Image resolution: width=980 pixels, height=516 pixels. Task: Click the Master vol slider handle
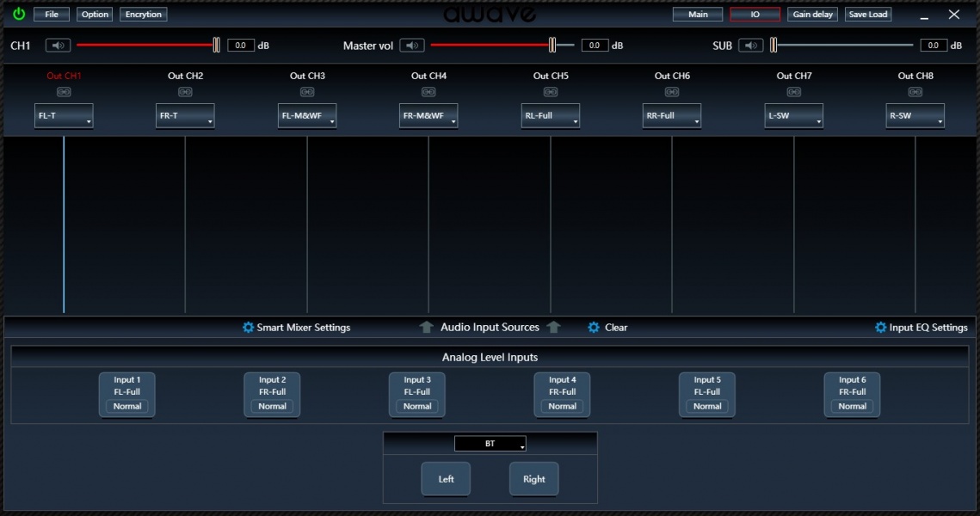click(552, 46)
